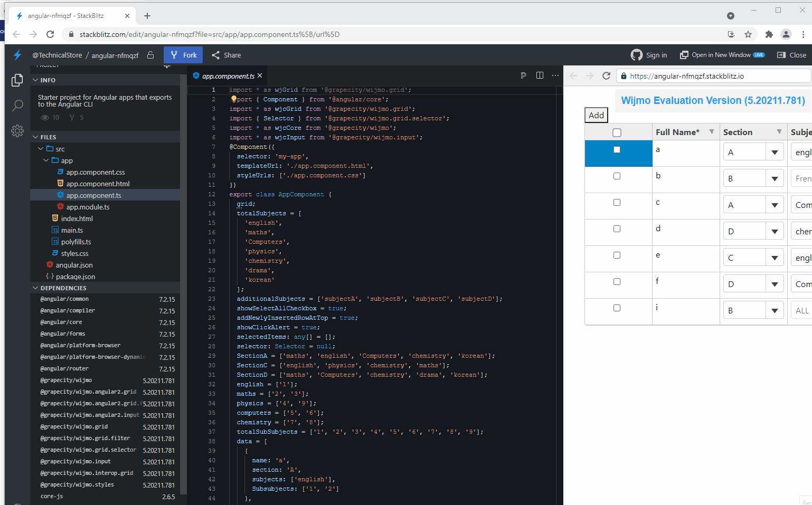The width and height of the screenshot is (812, 505).
Task: Open editor more actions ellipsis
Action: click(555, 75)
